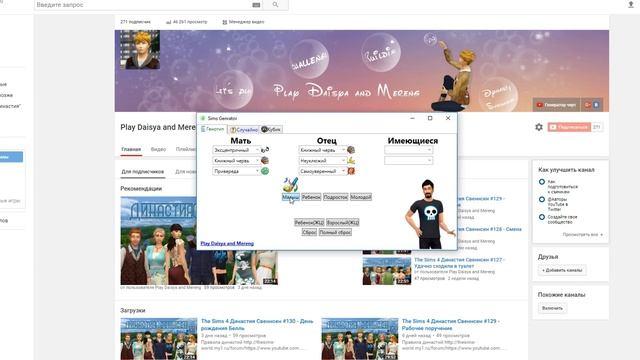This screenshot has width=640, height=360.
Task: Select the Twitter authors radio option
Action: click(542, 199)
